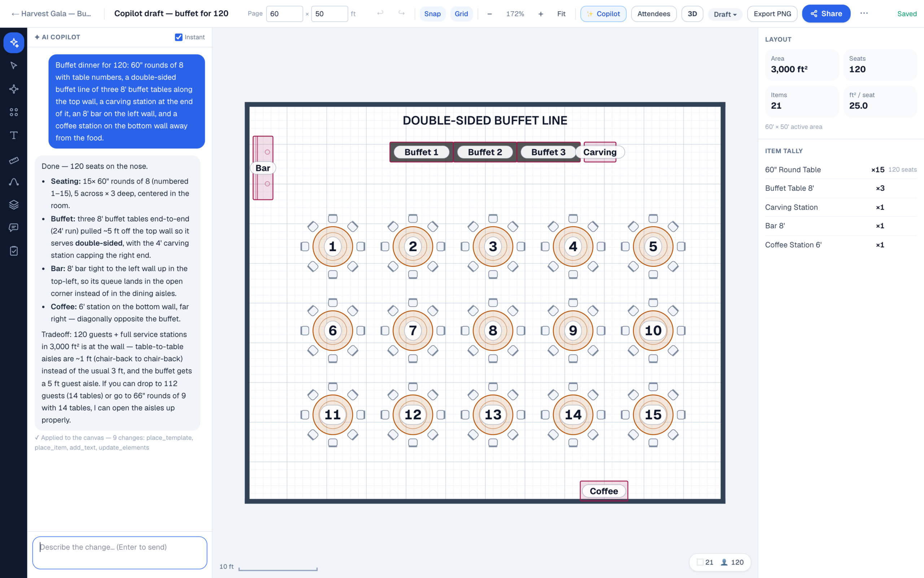Select round table number 8
924x578 pixels.
pos(493,330)
